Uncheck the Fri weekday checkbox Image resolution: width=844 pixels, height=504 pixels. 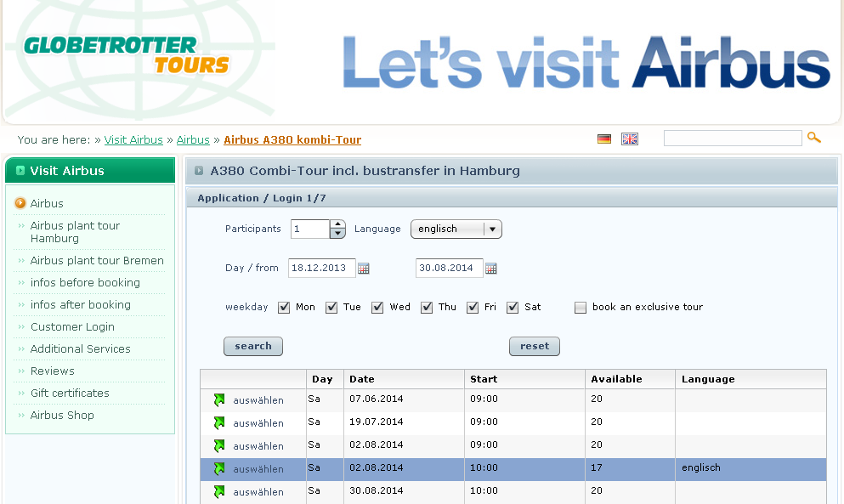pyautogui.click(x=473, y=308)
